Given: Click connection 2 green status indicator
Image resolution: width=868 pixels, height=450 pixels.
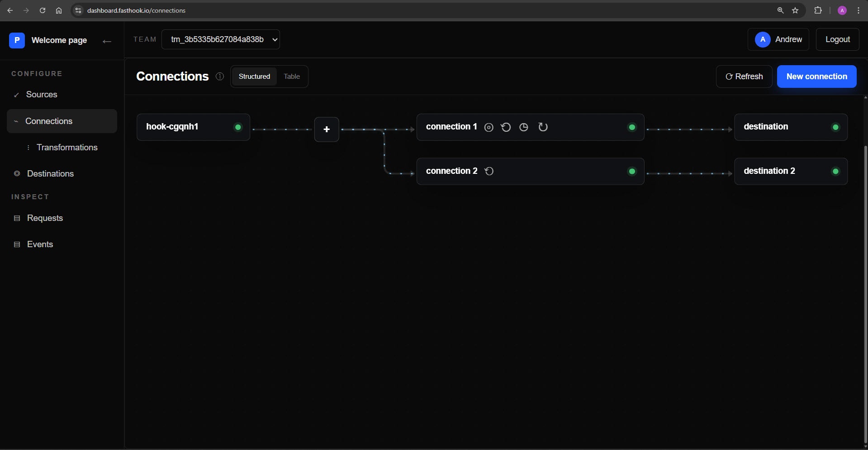Looking at the screenshot, I should [632, 171].
